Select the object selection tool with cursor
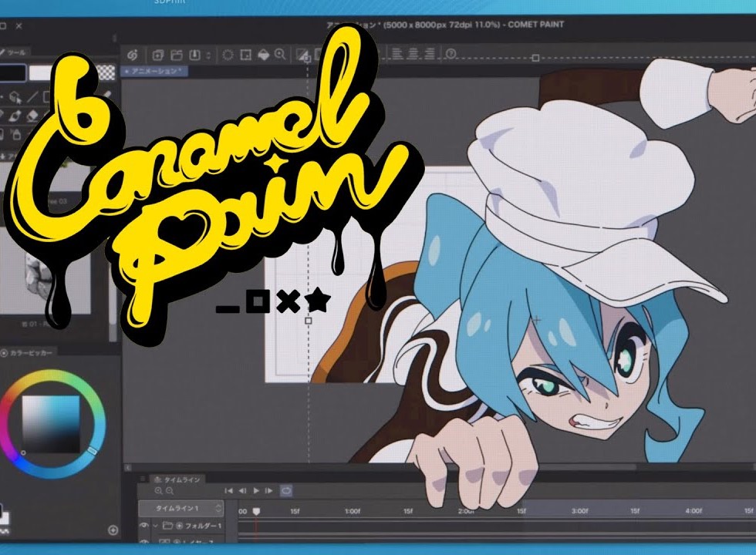Screen dimensions: 756x555 [15, 97]
